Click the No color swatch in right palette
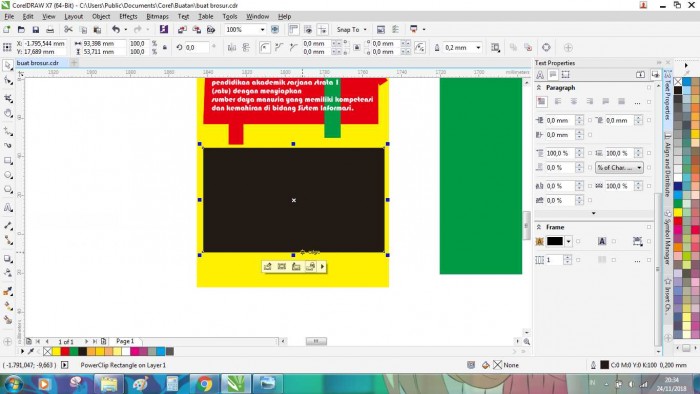Screen dimensions: 700x394 pyautogui.click(x=678, y=82)
